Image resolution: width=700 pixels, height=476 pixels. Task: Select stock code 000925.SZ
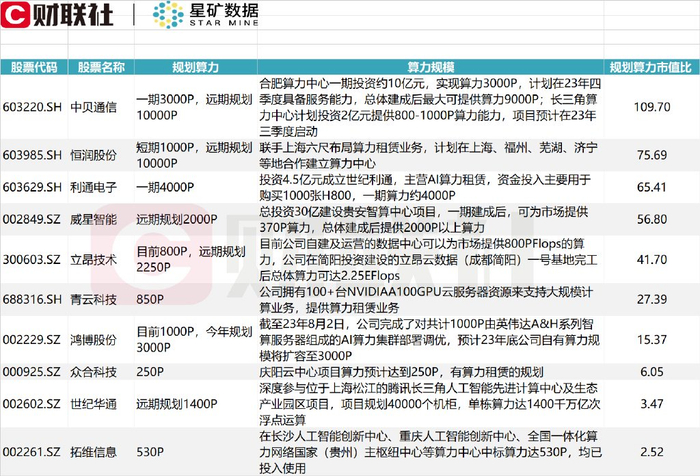click(31, 372)
